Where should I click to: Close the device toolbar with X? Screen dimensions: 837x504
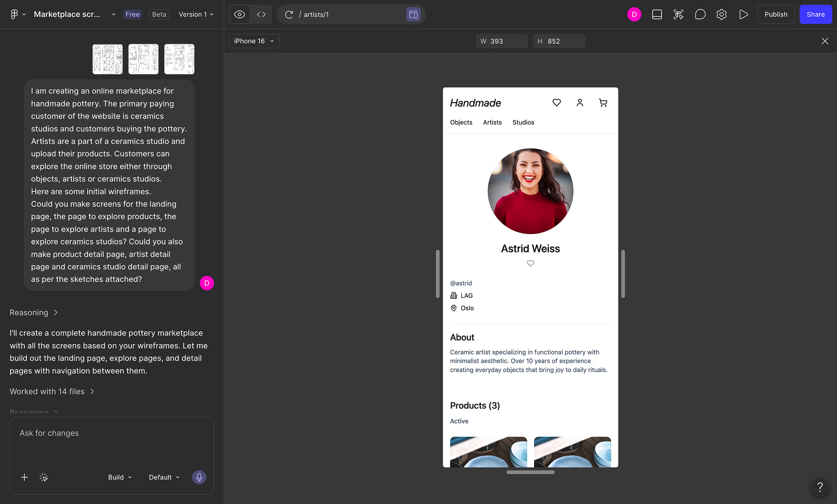[x=825, y=41]
